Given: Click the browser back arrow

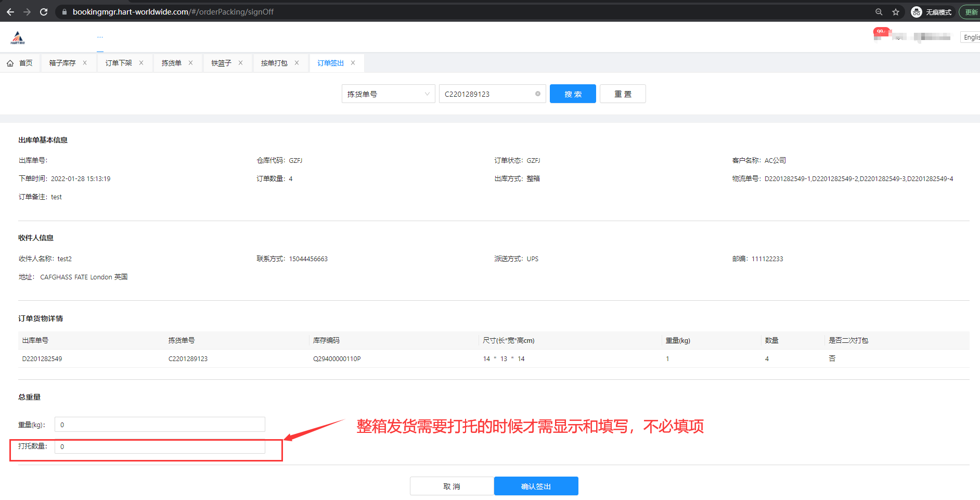Looking at the screenshot, I should (10, 12).
